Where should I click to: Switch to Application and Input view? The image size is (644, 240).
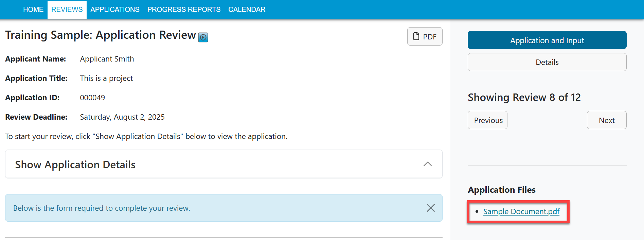click(547, 40)
